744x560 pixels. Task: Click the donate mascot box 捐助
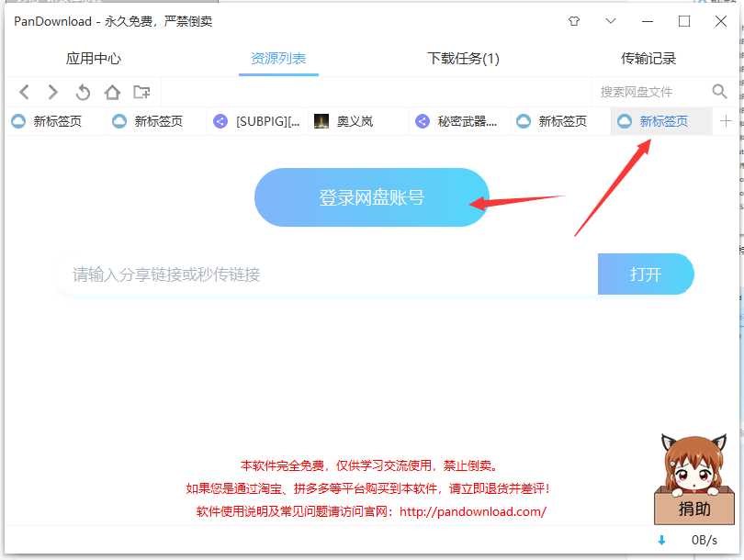[693, 509]
